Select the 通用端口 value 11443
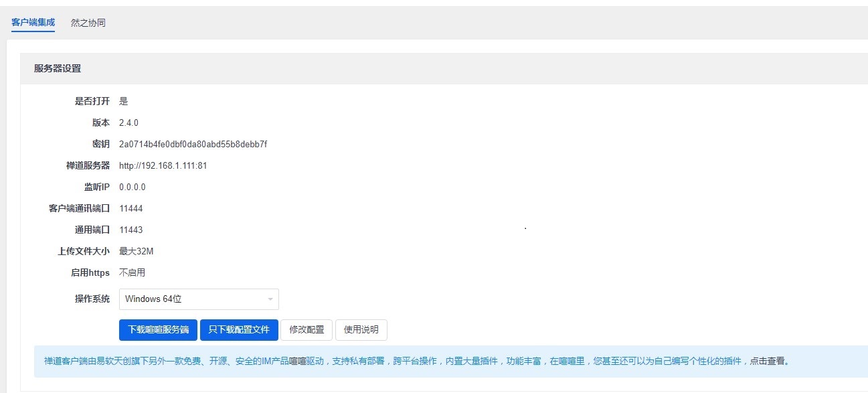Viewport: 868px width, 393px height. [131, 230]
